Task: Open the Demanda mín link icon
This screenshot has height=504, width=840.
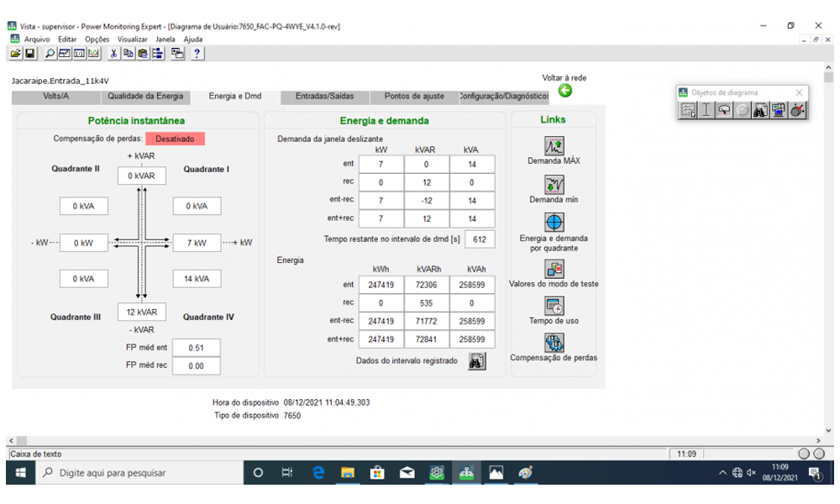Action: [x=554, y=184]
